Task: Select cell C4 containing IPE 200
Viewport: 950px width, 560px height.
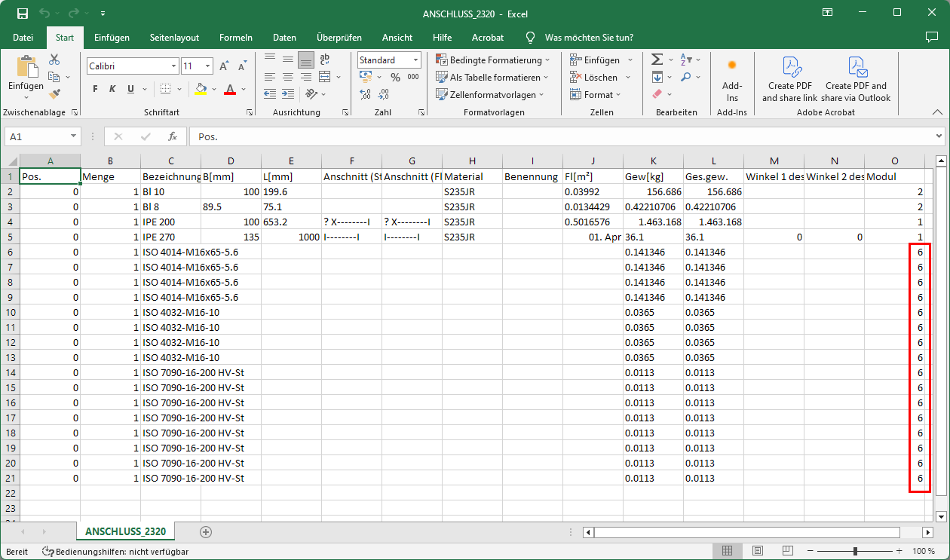Action: 170,222
